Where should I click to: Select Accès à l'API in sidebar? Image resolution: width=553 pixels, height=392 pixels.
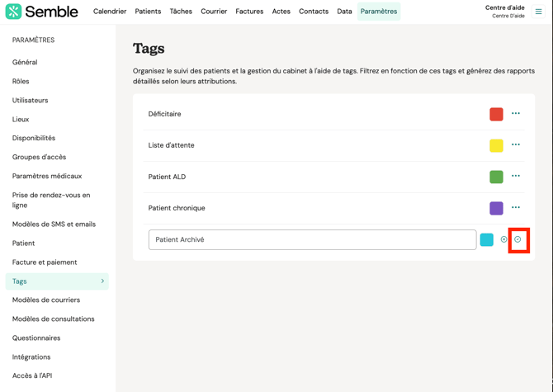(32, 375)
